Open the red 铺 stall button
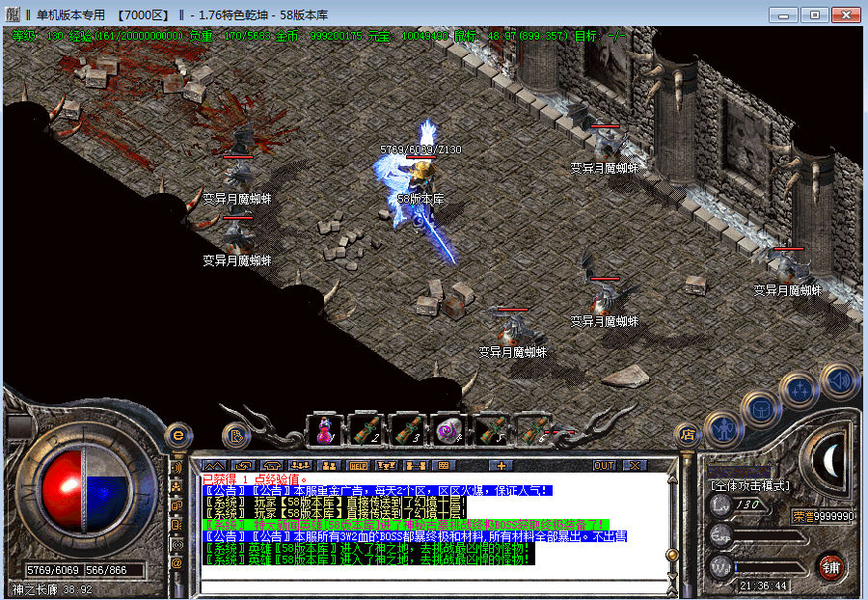 830,567
